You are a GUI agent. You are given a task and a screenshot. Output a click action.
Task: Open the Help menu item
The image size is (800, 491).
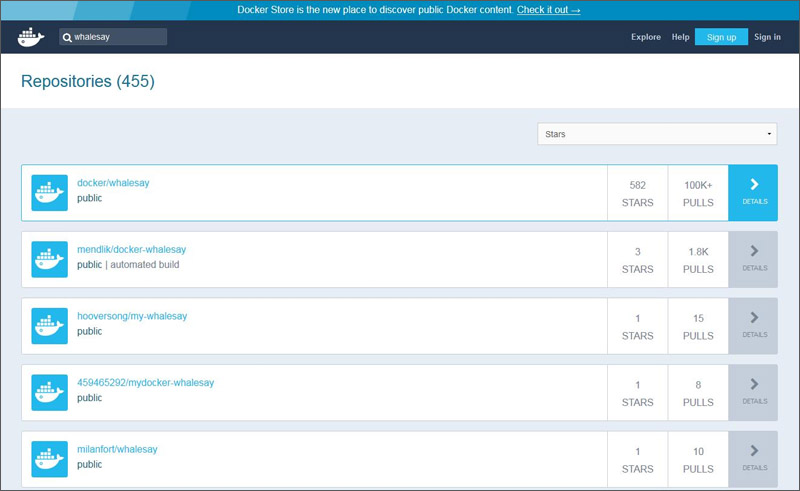pos(680,37)
